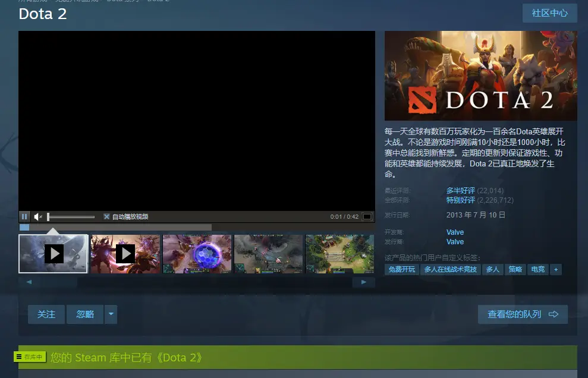The image size is (588, 378).
Task: Open the 社区中心 community hub
Action: point(550,13)
